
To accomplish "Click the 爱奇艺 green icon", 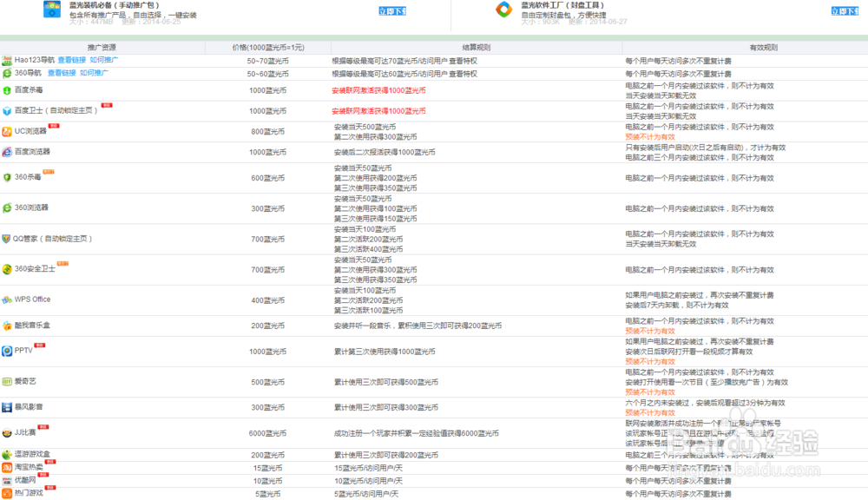I will (x=7, y=381).
